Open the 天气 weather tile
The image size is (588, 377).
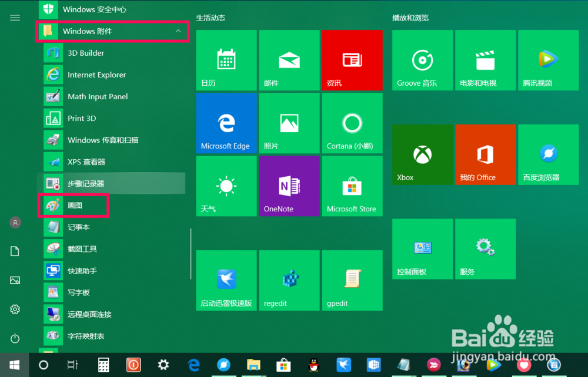(x=226, y=186)
